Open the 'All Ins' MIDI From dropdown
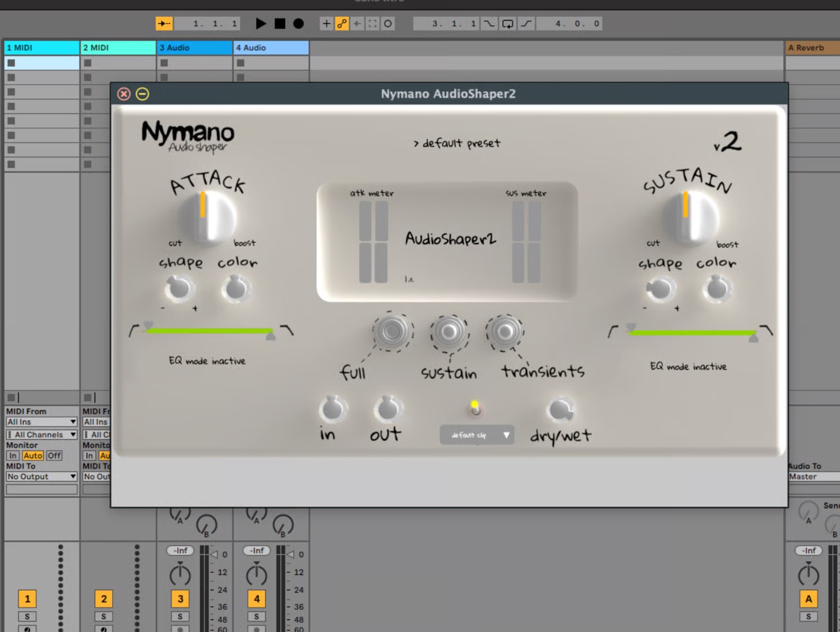The height and width of the screenshot is (632, 840). click(x=41, y=422)
